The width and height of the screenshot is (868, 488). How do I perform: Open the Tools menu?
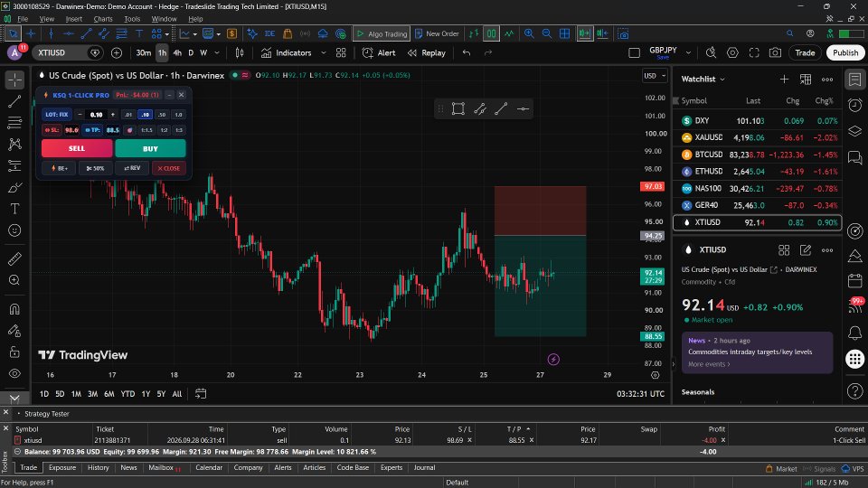[132, 19]
